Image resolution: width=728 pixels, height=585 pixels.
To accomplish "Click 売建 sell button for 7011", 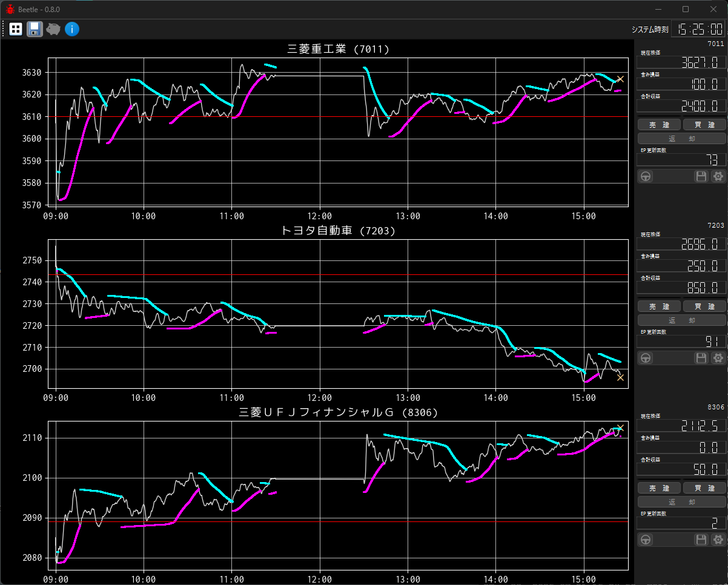I will (x=659, y=125).
